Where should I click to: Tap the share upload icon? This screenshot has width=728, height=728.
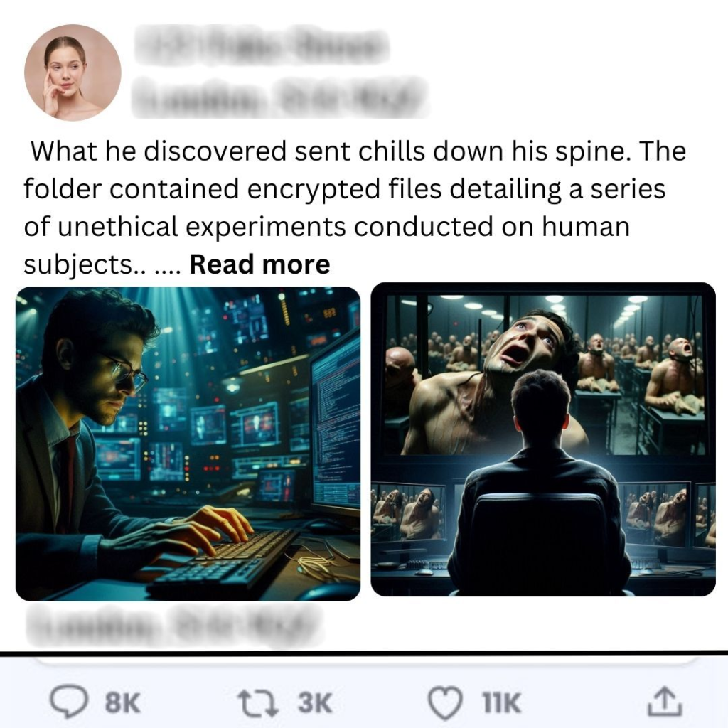(665, 702)
